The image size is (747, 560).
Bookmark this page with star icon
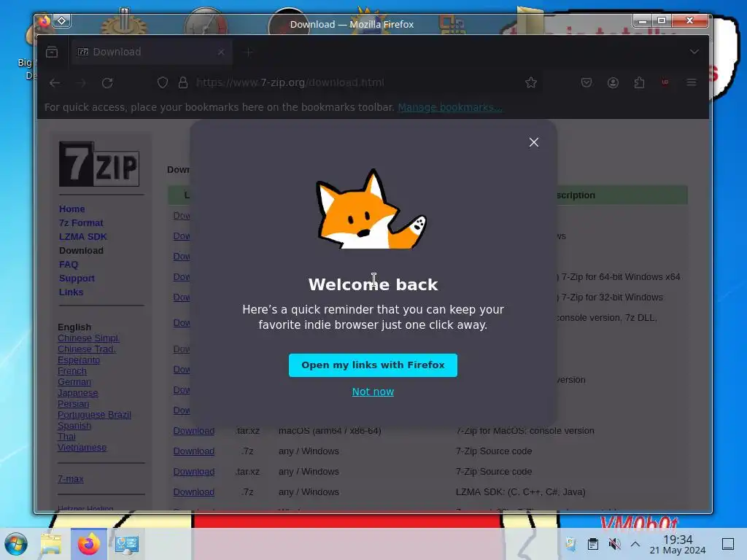point(531,83)
